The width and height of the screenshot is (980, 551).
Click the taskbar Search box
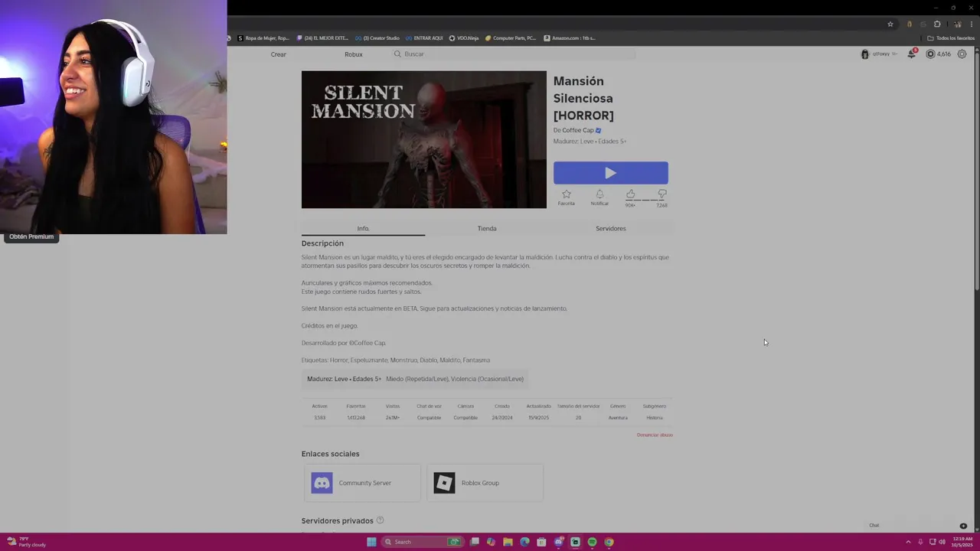pyautogui.click(x=423, y=542)
